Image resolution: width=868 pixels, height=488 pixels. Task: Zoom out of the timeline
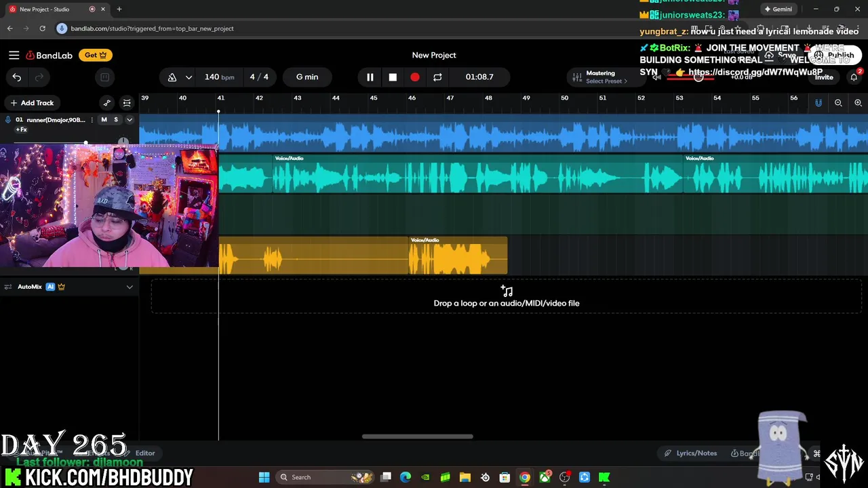pos(838,103)
